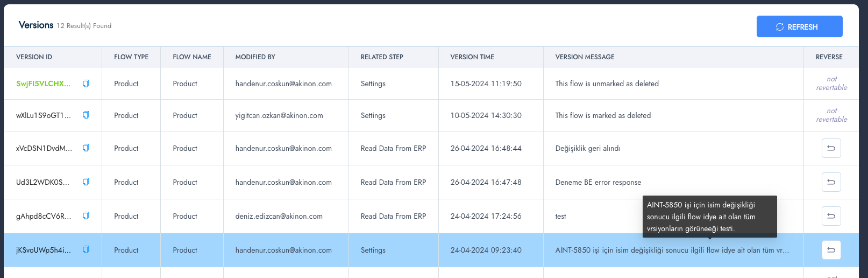Click the Modified By column header
This screenshot has width=868, height=278.
[x=255, y=57]
